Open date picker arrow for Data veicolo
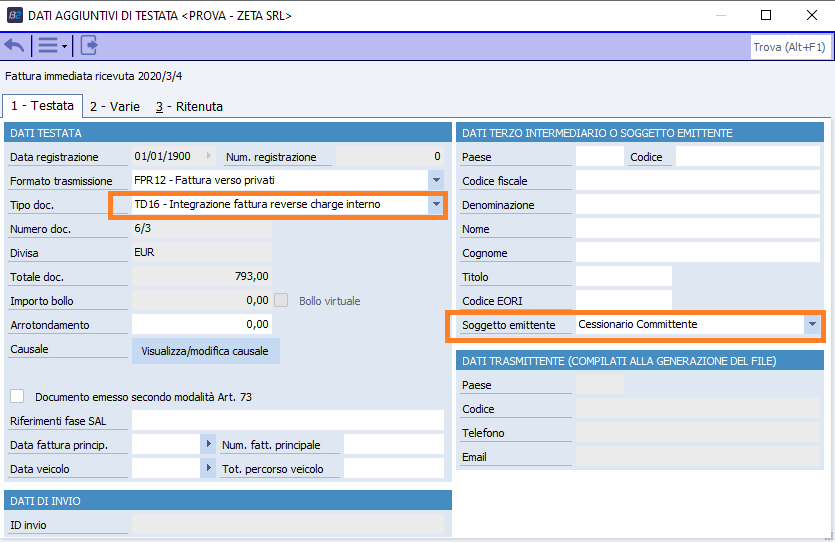835x542 pixels. (209, 468)
